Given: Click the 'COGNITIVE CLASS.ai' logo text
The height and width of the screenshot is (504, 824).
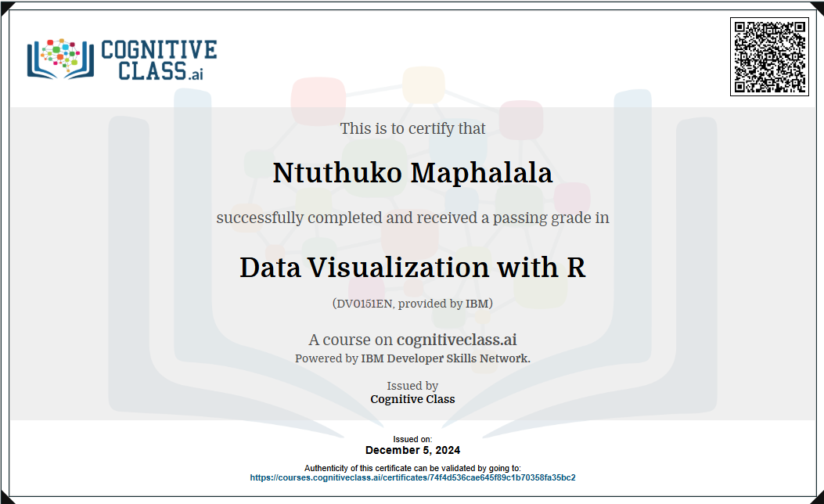Looking at the screenshot, I should coord(159,60).
